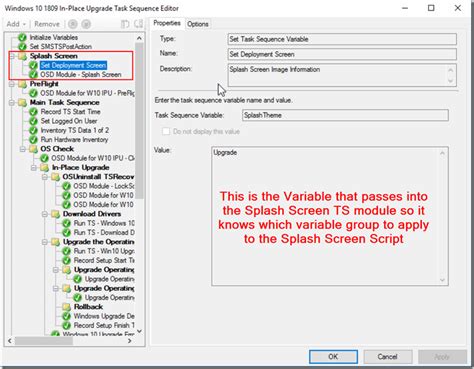Open the Add dropdown menu
Screen dimensions: 474x369
(x=16, y=24)
